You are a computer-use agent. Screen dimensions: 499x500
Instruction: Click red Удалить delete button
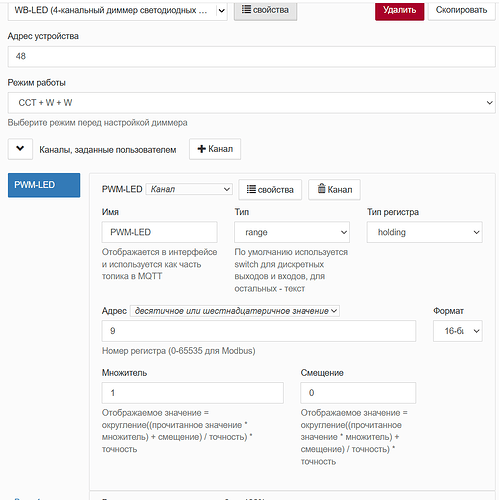click(x=400, y=10)
